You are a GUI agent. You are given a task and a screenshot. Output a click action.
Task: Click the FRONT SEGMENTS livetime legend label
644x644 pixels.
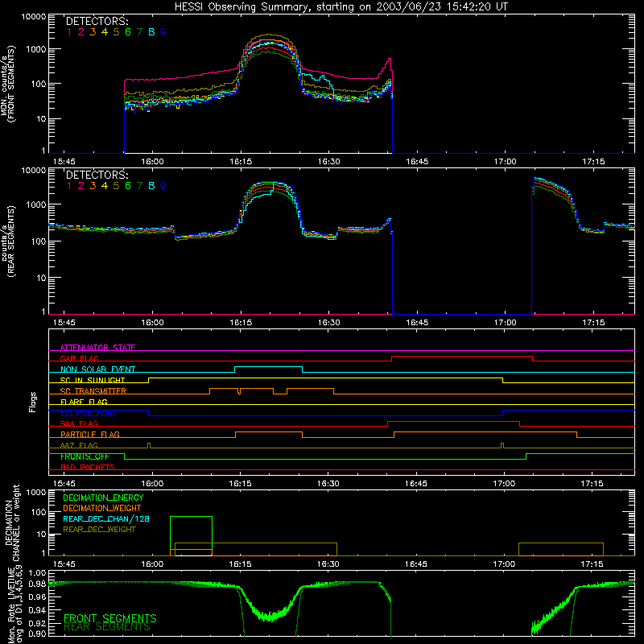click(x=110, y=618)
